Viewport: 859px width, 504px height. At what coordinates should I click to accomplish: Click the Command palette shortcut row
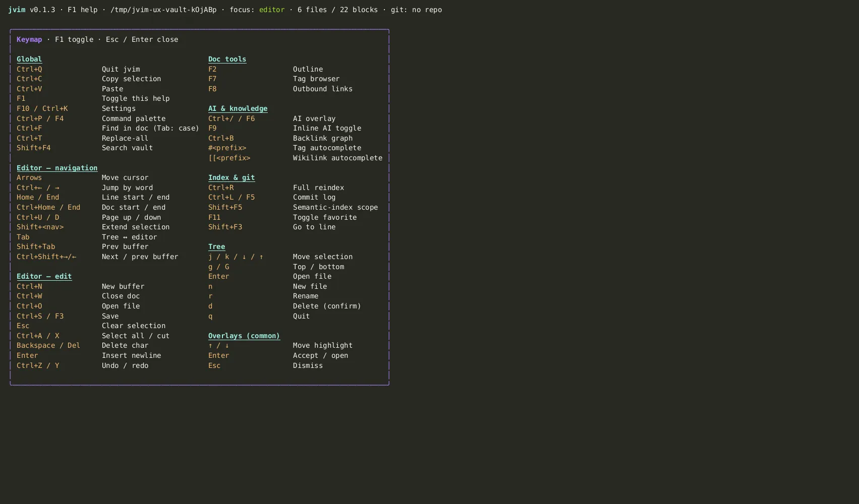91,118
